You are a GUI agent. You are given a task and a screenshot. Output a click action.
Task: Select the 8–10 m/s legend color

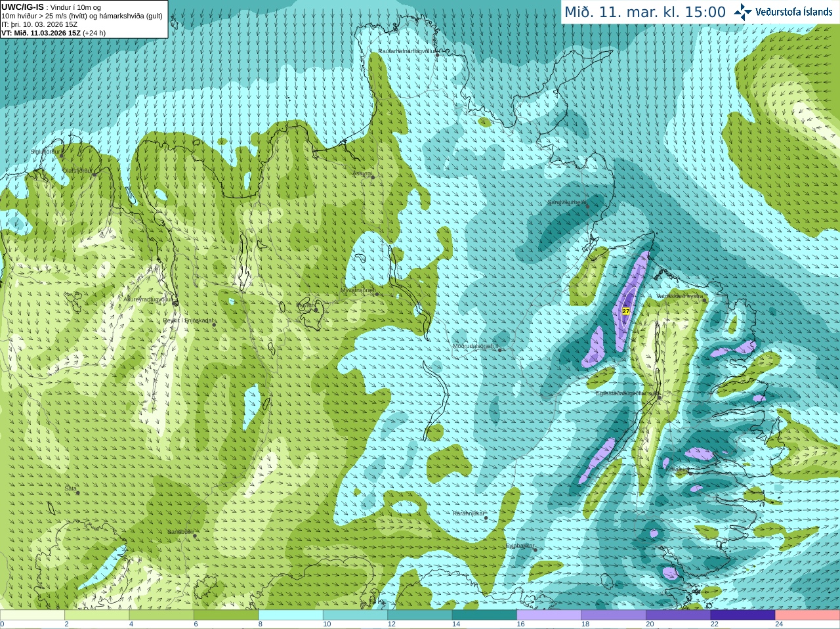click(x=291, y=615)
